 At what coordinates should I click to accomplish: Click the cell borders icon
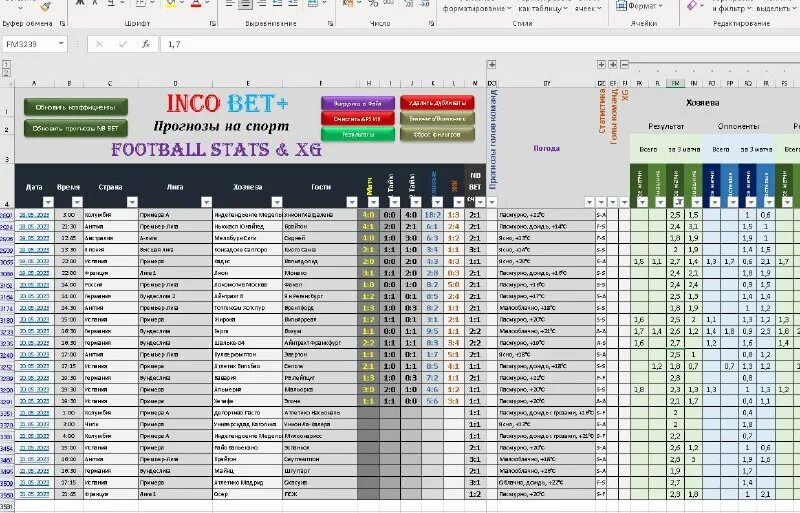click(141, 4)
